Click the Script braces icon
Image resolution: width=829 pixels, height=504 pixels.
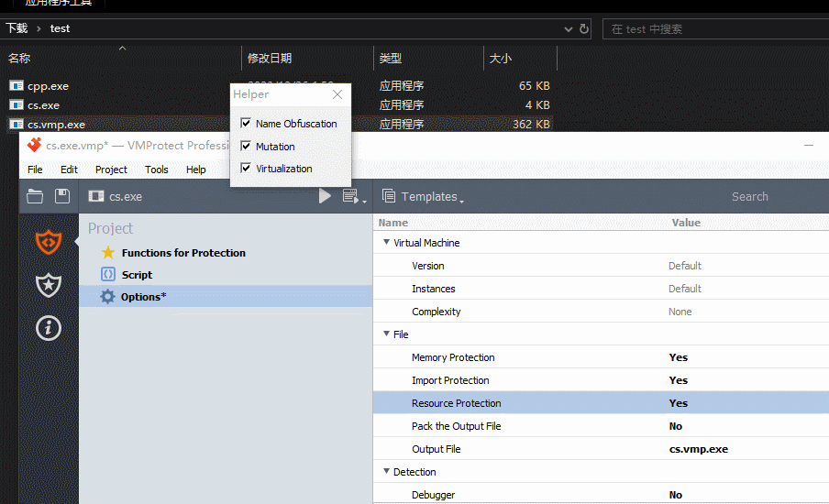click(x=108, y=274)
